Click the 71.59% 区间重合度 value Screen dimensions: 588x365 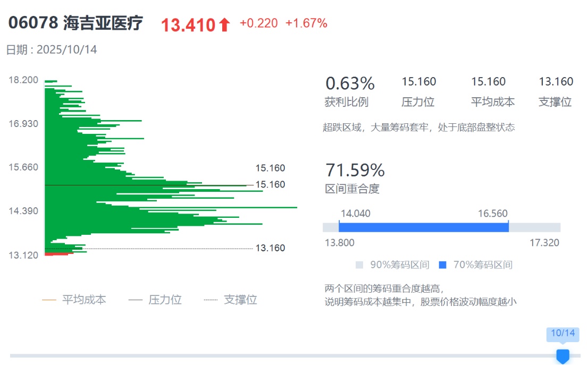pyautogui.click(x=355, y=171)
